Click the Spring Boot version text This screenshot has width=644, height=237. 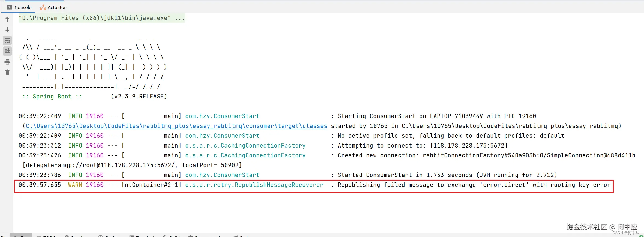click(139, 97)
